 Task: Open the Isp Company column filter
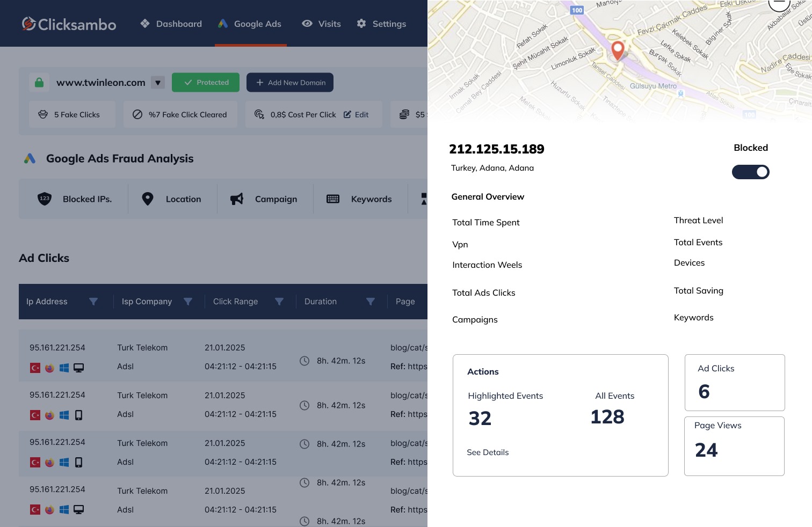188,302
